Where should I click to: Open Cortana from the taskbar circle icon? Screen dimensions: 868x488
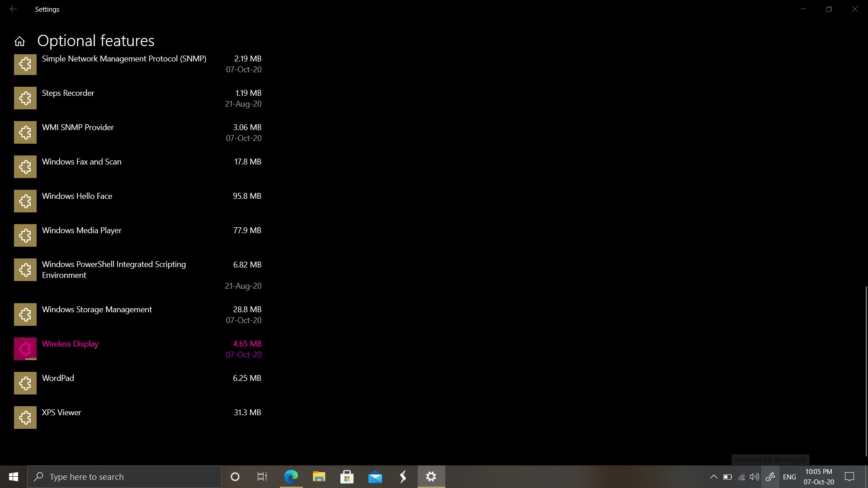(x=235, y=477)
